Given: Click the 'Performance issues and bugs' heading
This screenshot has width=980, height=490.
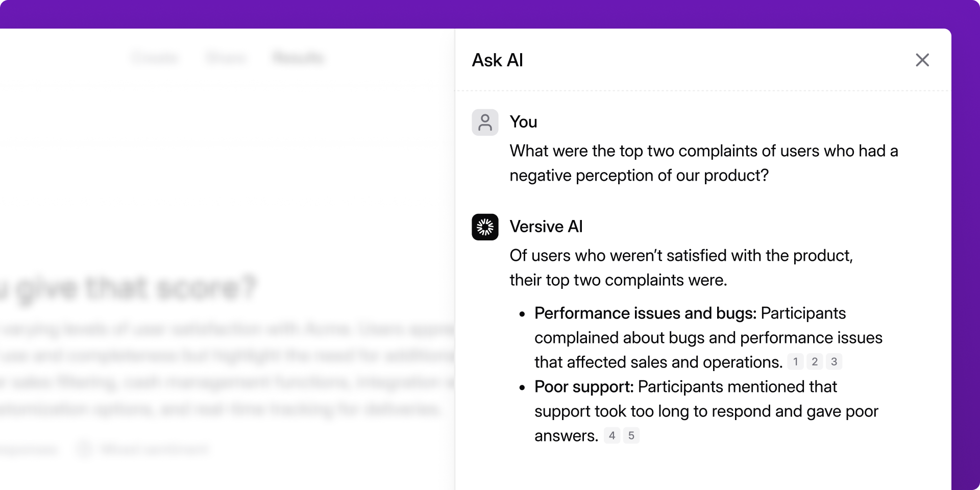Looking at the screenshot, I should pyautogui.click(x=645, y=313).
